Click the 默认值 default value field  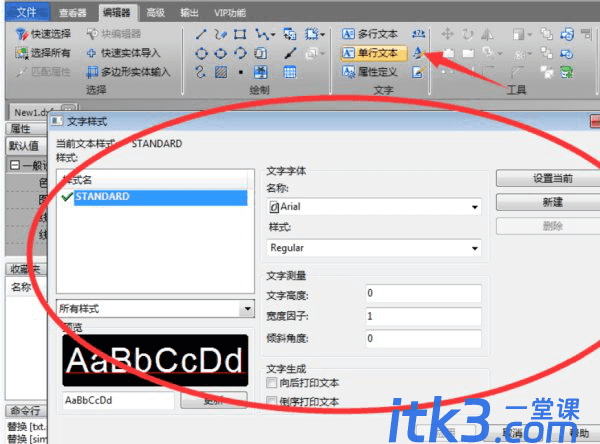click(x=26, y=146)
